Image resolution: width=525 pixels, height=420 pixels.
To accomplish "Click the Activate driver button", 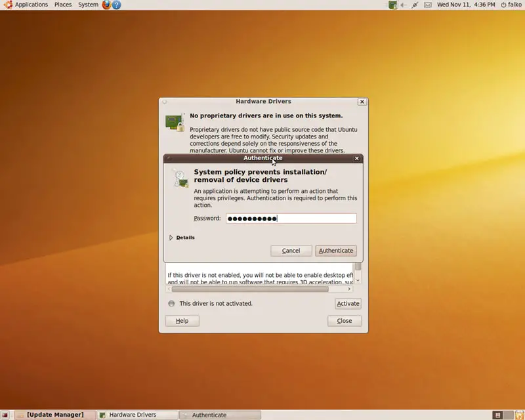I will coord(348,303).
